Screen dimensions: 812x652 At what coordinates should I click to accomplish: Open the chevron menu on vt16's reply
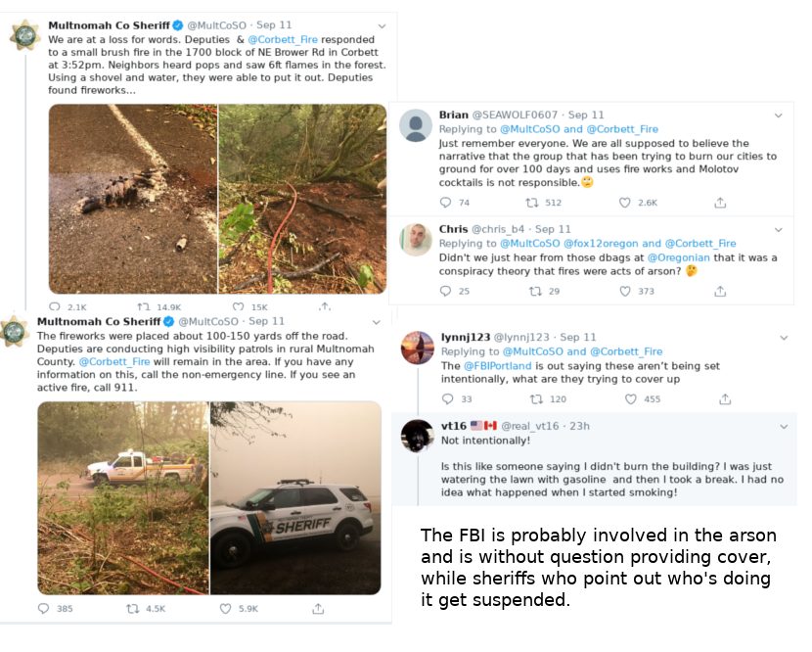(x=783, y=427)
